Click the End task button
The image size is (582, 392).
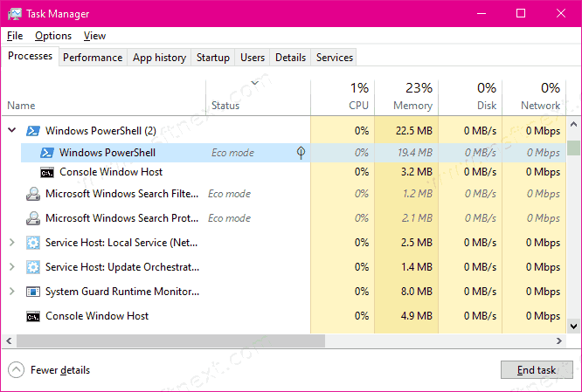pos(537,370)
